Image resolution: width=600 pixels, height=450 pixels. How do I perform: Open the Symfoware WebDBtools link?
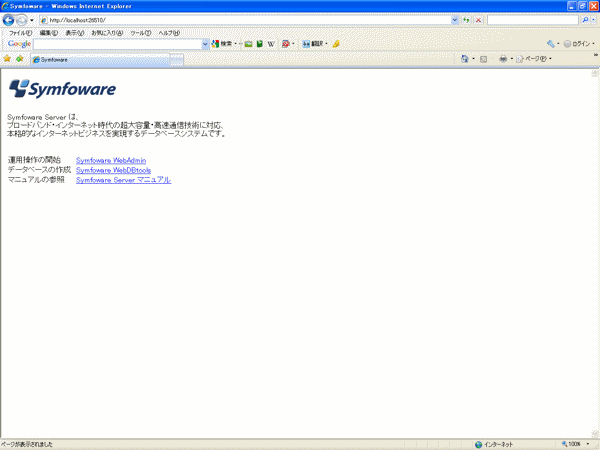[113, 170]
